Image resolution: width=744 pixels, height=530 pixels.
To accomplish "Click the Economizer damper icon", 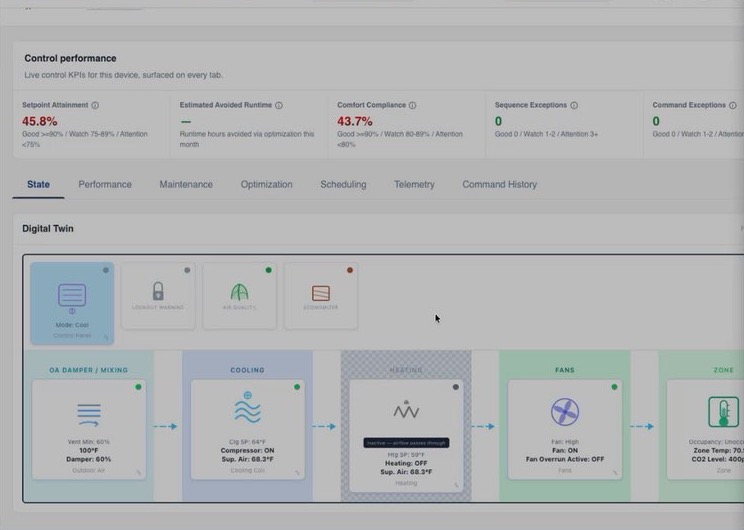I will (x=321, y=293).
